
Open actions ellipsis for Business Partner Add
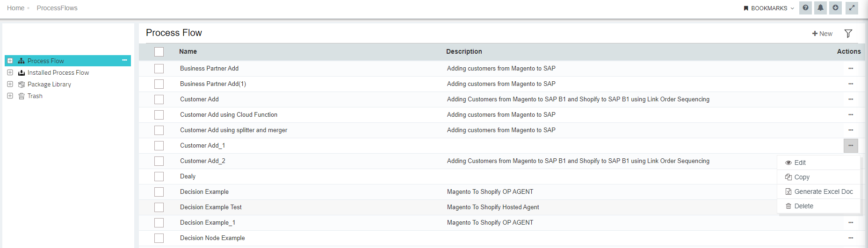(x=850, y=69)
